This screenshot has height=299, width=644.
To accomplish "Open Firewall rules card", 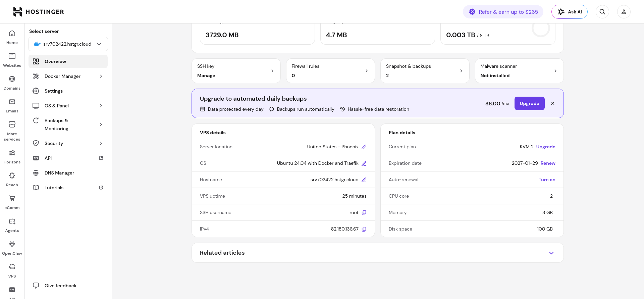I will pos(330,71).
